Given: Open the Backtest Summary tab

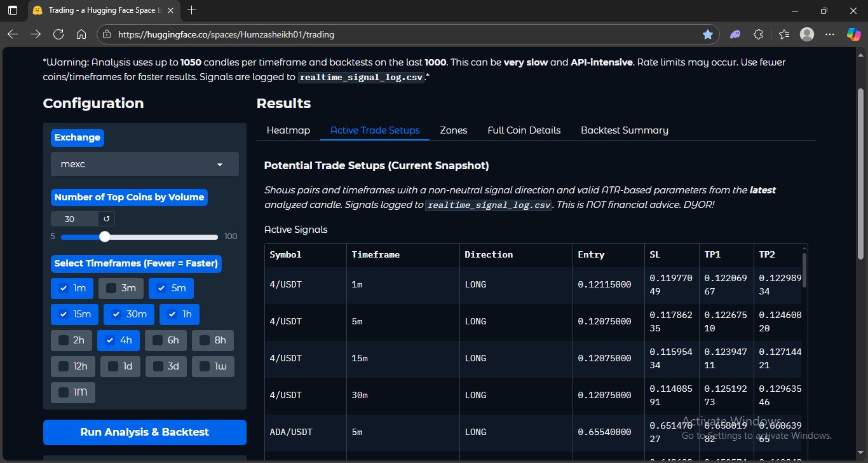Looking at the screenshot, I should 624,130.
